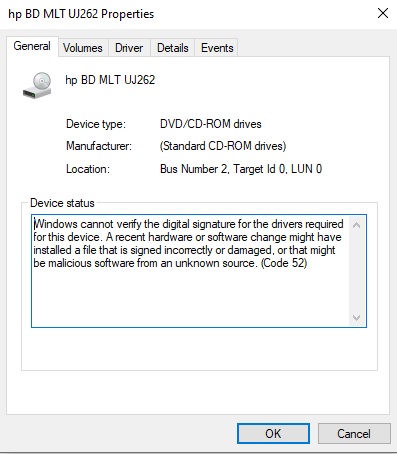Click the '(Standard CD-ROM drives)' manufacturer value
397x454 pixels.
pos(223,146)
